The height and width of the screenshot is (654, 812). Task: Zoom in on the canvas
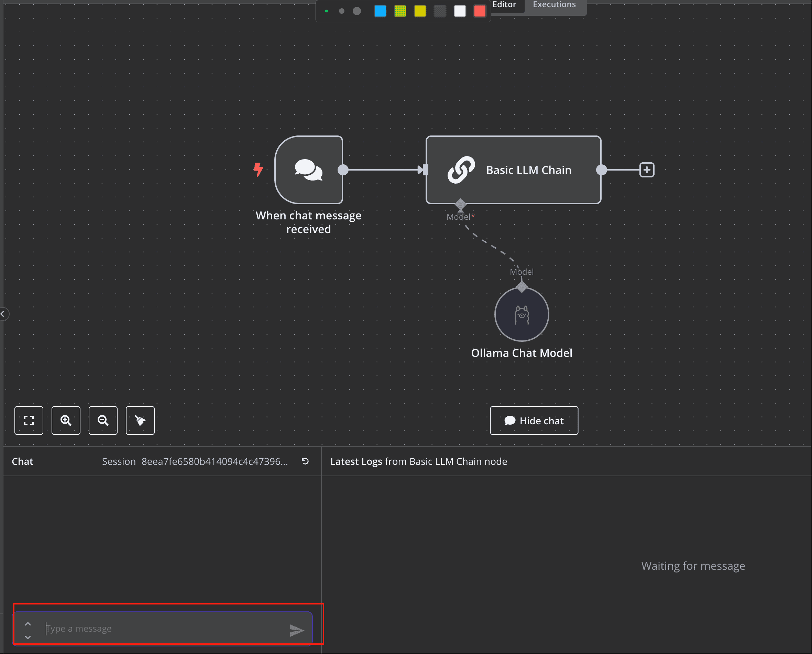(66, 421)
